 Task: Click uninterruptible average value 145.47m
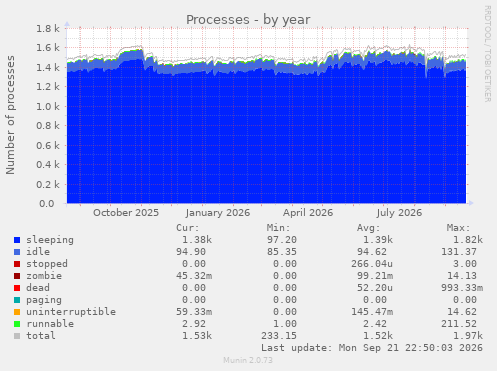[372, 312]
